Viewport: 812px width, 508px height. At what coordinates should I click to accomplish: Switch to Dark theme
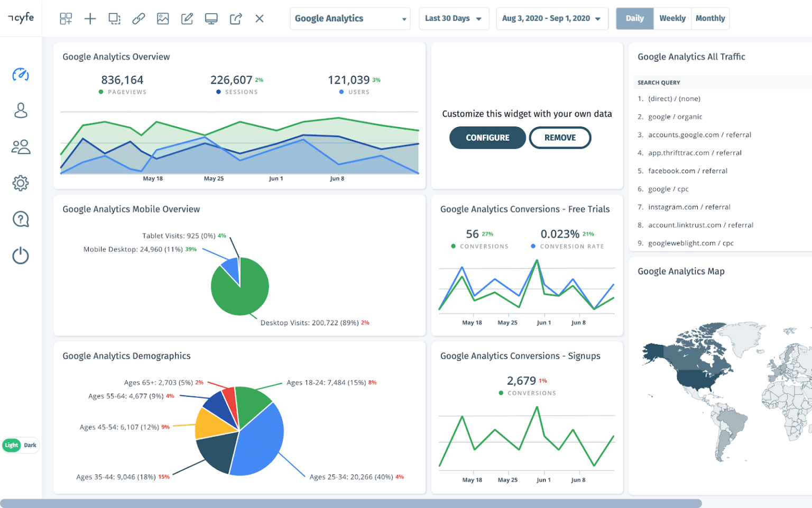tap(30, 445)
